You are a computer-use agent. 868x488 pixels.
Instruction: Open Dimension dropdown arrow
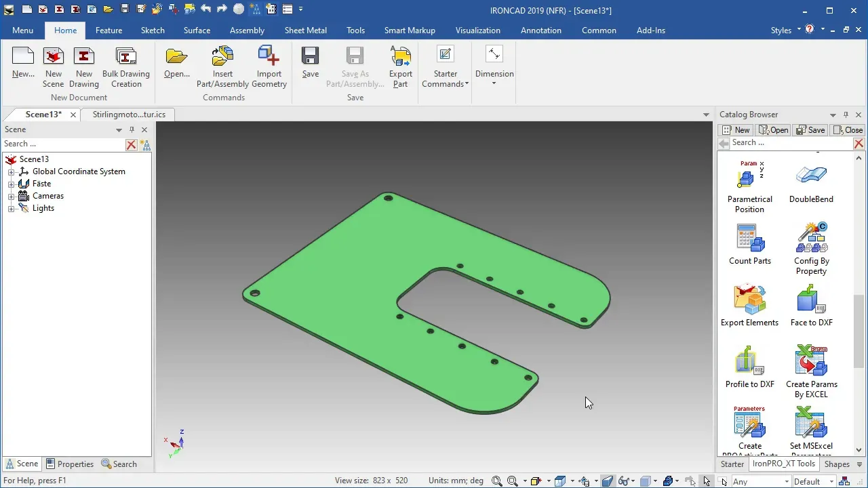pyautogui.click(x=494, y=83)
